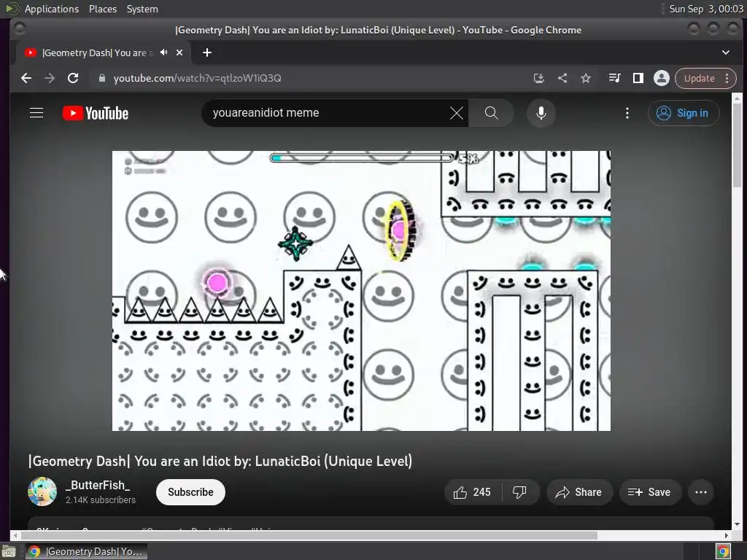Save the video to a playlist
This screenshot has height=560, width=747.
[650, 492]
